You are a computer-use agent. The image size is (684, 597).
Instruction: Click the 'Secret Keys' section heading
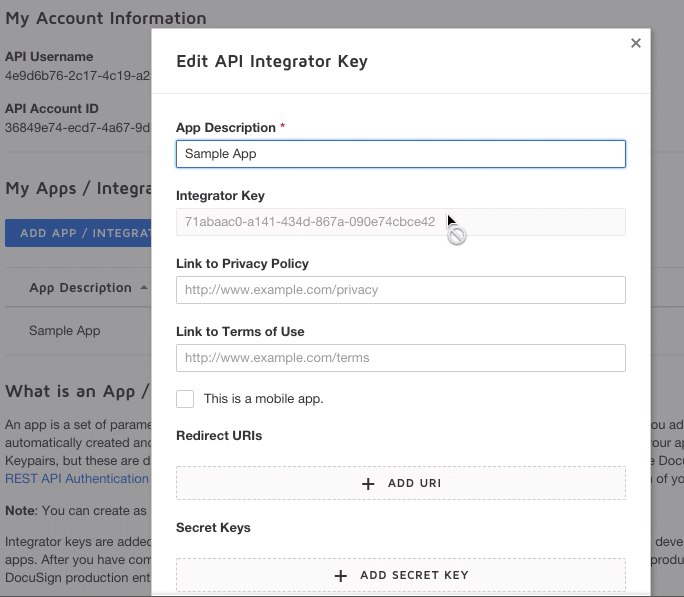pyautogui.click(x=213, y=528)
